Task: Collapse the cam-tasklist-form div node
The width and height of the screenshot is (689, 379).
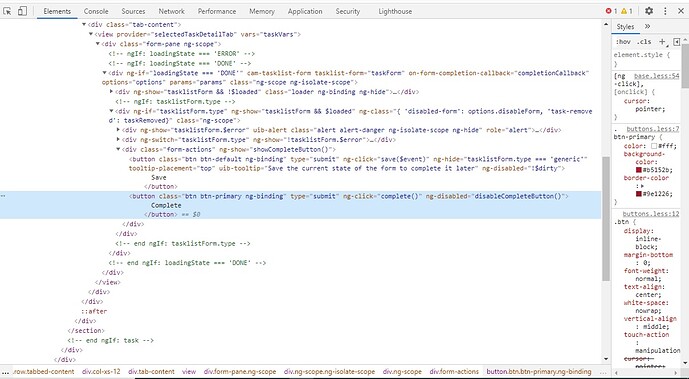Action: click(x=104, y=73)
